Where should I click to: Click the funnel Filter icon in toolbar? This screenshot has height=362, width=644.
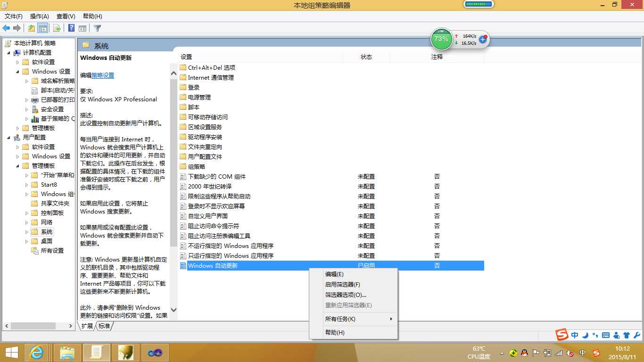pyautogui.click(x=97, y=28)
